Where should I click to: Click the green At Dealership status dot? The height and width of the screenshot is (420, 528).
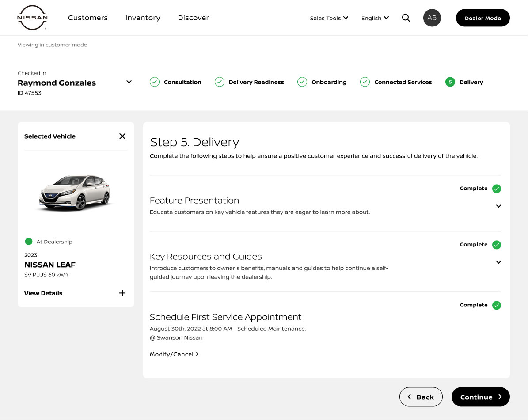tap(29, 241)
